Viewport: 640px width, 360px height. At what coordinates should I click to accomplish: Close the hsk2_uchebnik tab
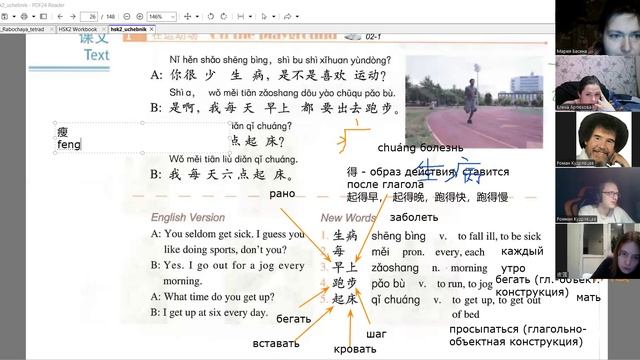click(151, 29)
